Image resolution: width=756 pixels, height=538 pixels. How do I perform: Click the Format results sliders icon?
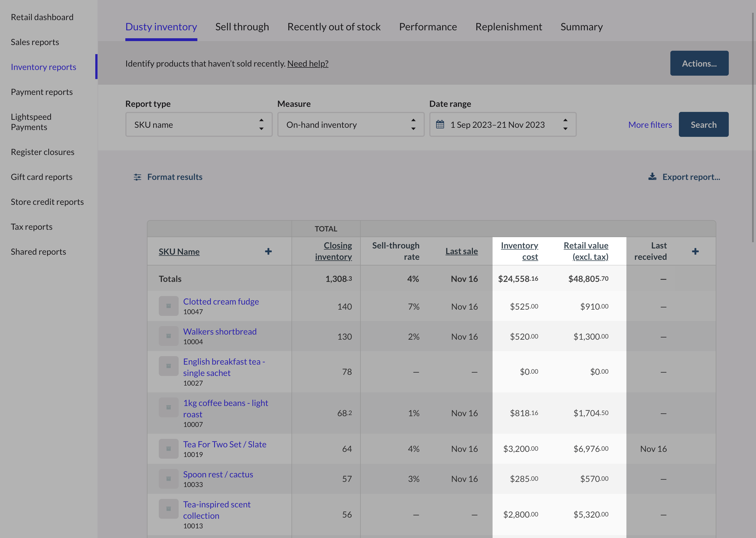tap(137, 177)
